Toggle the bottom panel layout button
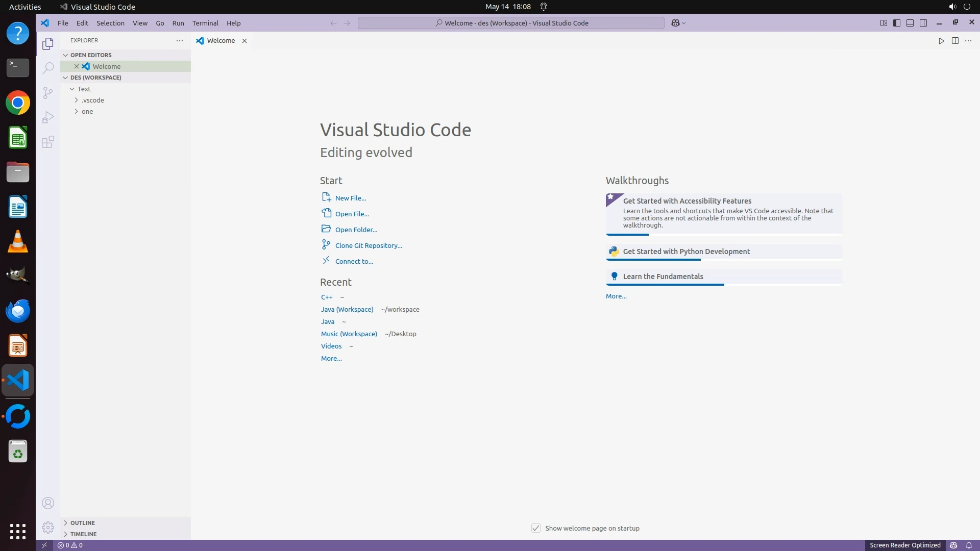This screenshot has height=551, width=980. (910, 23)
